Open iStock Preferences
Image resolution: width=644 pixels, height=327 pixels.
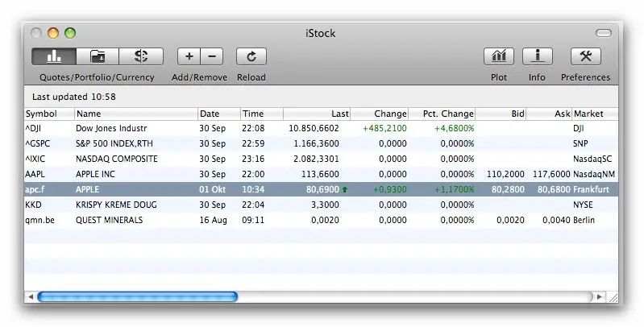coord(586,56)
